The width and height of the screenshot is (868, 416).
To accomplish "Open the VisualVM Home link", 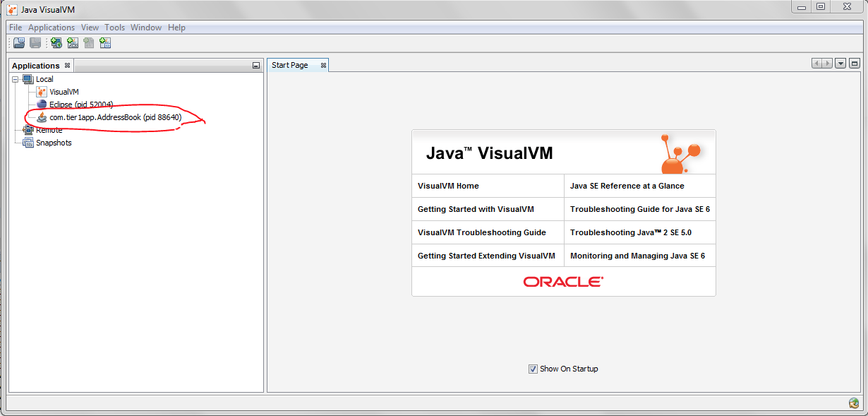I will pyautogui.click(x=447, y=186).
